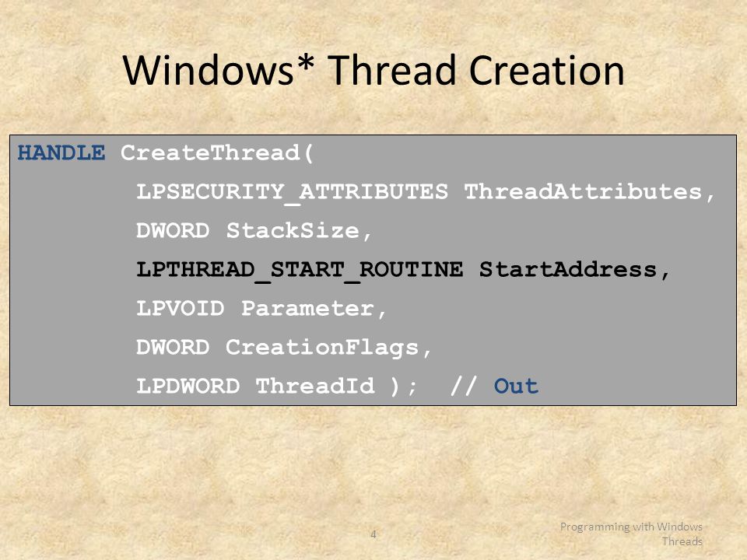The height and width of the screenshot is (560, 747).
Task: Click the slide number '4'
Action: 373,534
